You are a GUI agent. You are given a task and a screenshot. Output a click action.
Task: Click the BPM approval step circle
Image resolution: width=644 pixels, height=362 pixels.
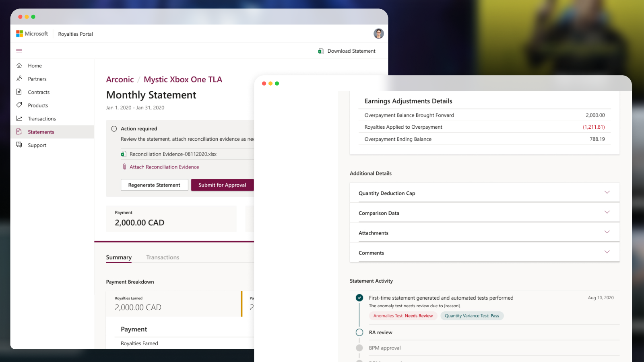tap(359, 348)
